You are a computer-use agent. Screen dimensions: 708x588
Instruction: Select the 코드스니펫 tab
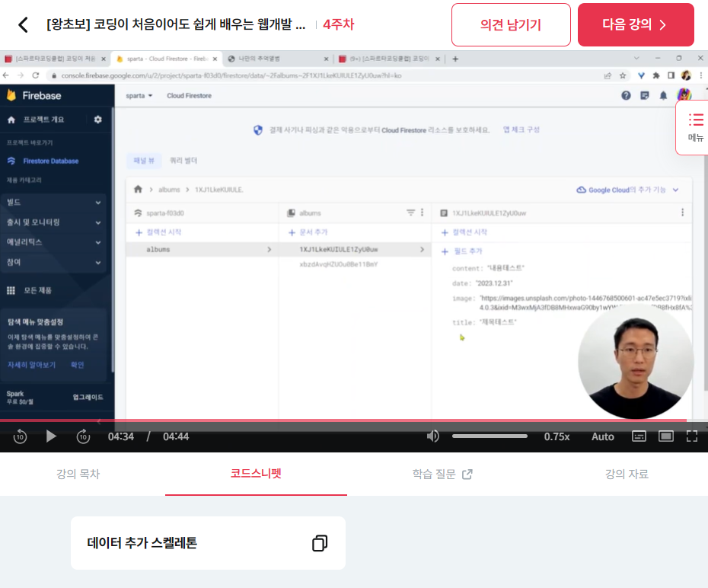point(256,474)
